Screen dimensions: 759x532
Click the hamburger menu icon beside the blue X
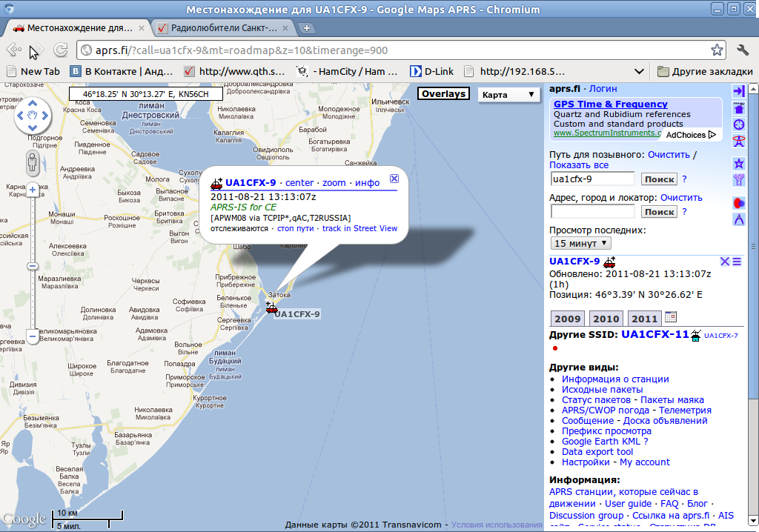(737, 262)
